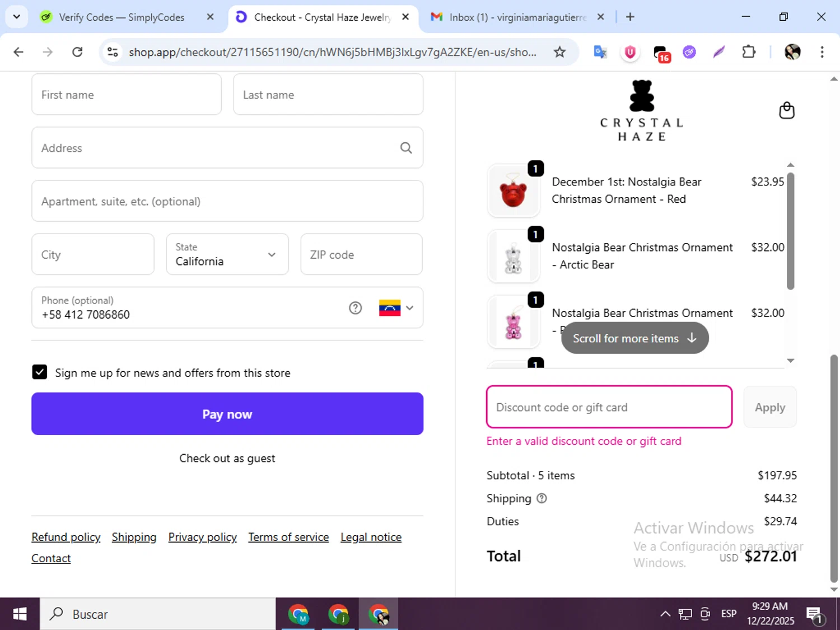Click the phone help question mark
The image size is (840, 630).
[x=356, y=308]
